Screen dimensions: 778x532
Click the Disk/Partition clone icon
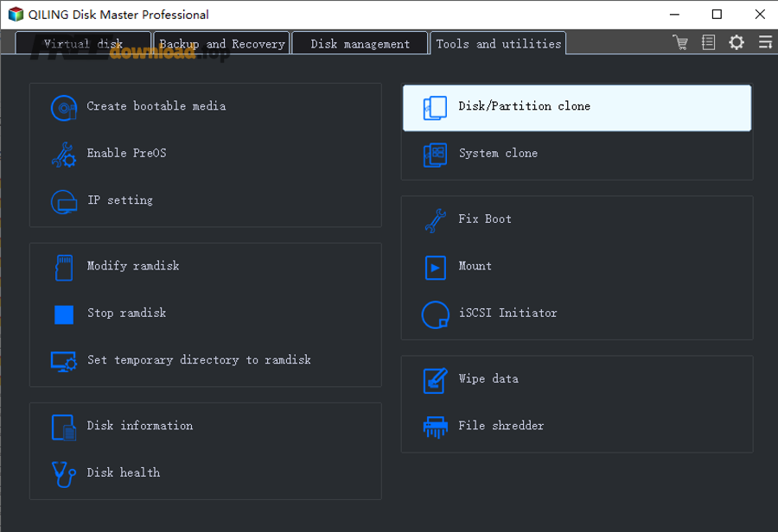(x=435, y=108)
